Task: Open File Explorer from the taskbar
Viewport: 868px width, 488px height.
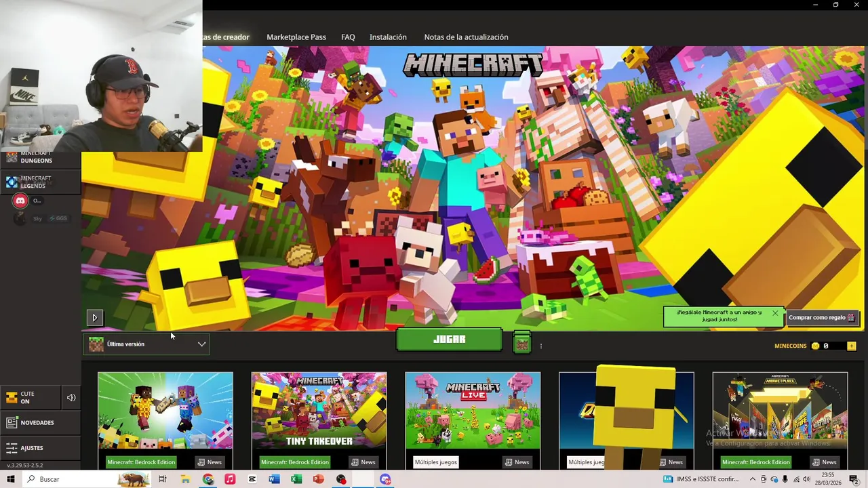Action: tap(185, 479)
